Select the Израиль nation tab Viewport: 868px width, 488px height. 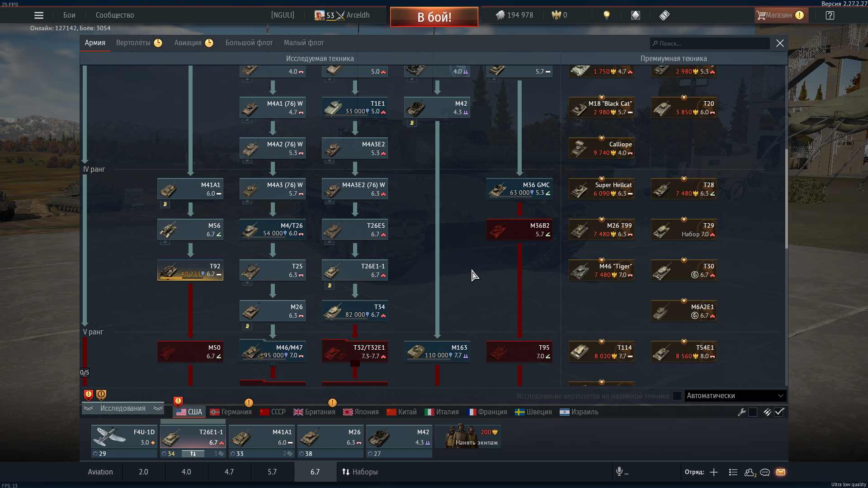tap(579, 412)
